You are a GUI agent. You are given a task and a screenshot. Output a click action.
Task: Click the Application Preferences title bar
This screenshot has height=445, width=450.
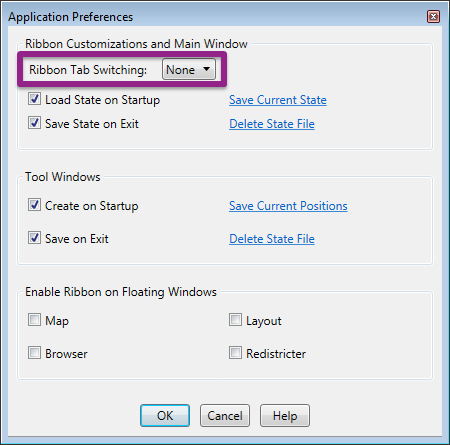213,17
